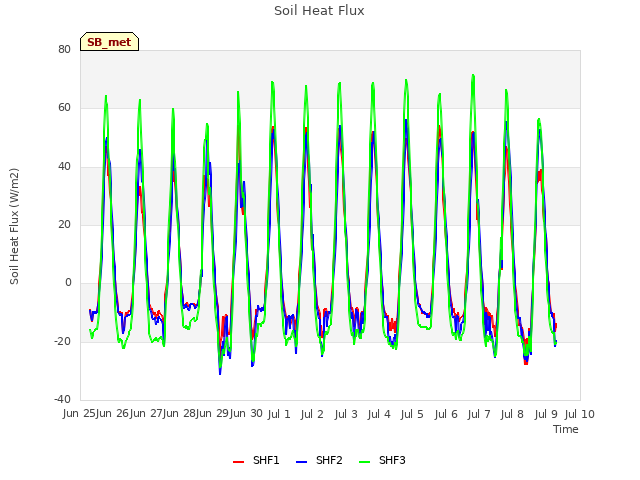The width and height of the screenshot is (640, 480).
Task: Click the SB_met annotation label
Action: click(109, 42)
